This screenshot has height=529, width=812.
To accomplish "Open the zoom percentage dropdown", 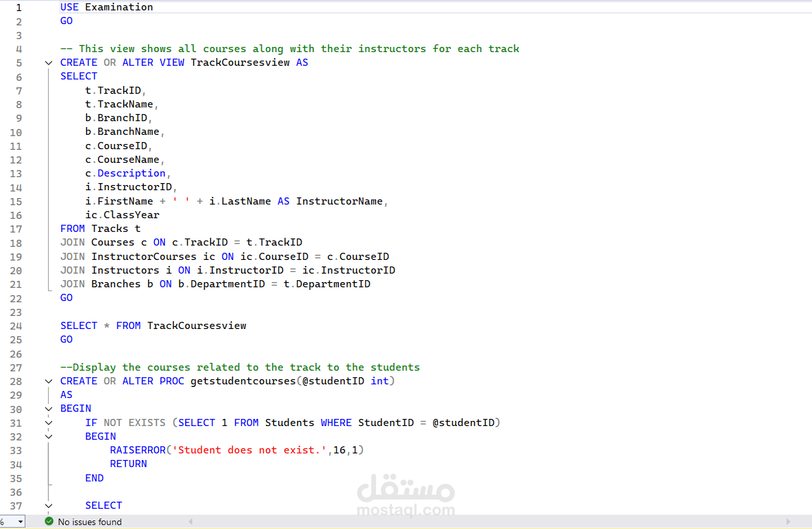I will pos(20,521).
